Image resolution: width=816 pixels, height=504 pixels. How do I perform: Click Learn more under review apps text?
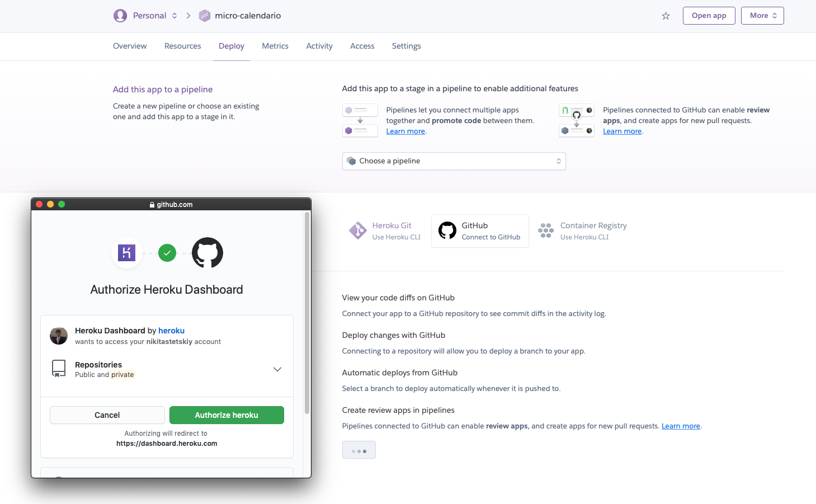(x=622, y=131)
